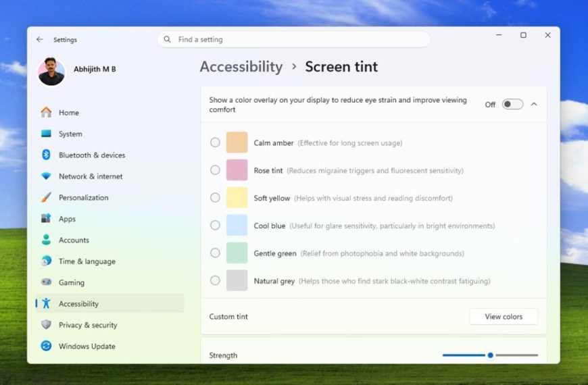
Task: Maximize the Settings window
Action: (x=523, y=35)
